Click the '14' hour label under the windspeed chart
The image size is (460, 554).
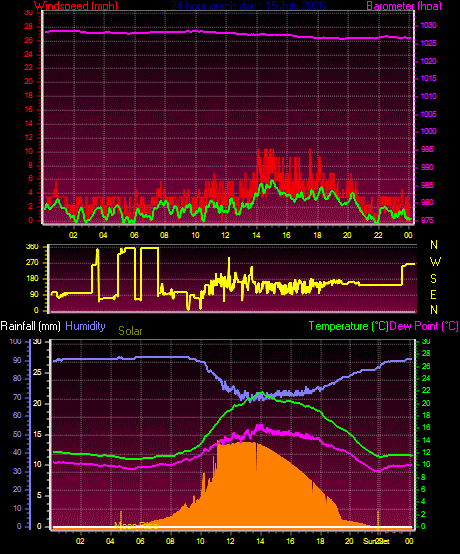pyautogui.click(x=256, y=235)
